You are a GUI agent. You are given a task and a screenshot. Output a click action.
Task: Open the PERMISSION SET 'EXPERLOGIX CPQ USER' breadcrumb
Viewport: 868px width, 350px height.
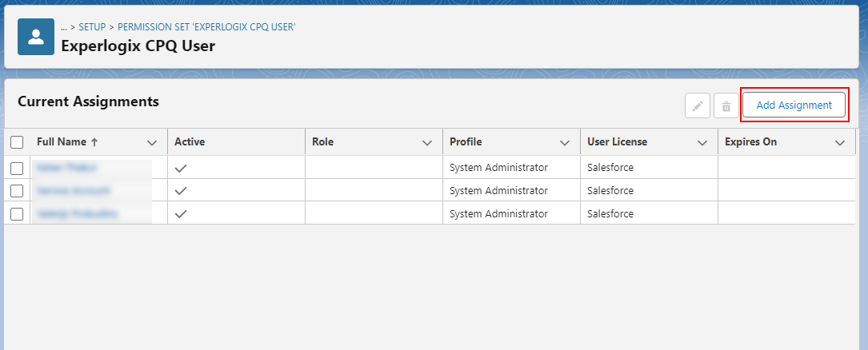coord(206,26)
